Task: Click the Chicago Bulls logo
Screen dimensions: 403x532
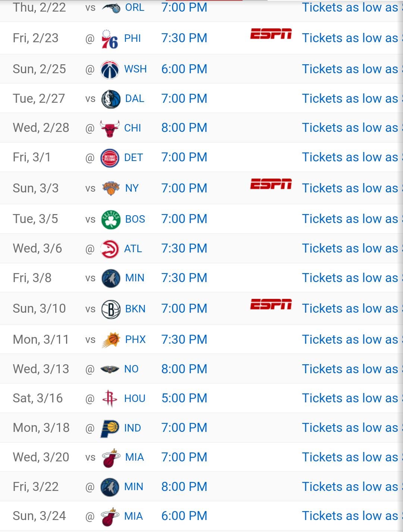Action: [110, 129]
